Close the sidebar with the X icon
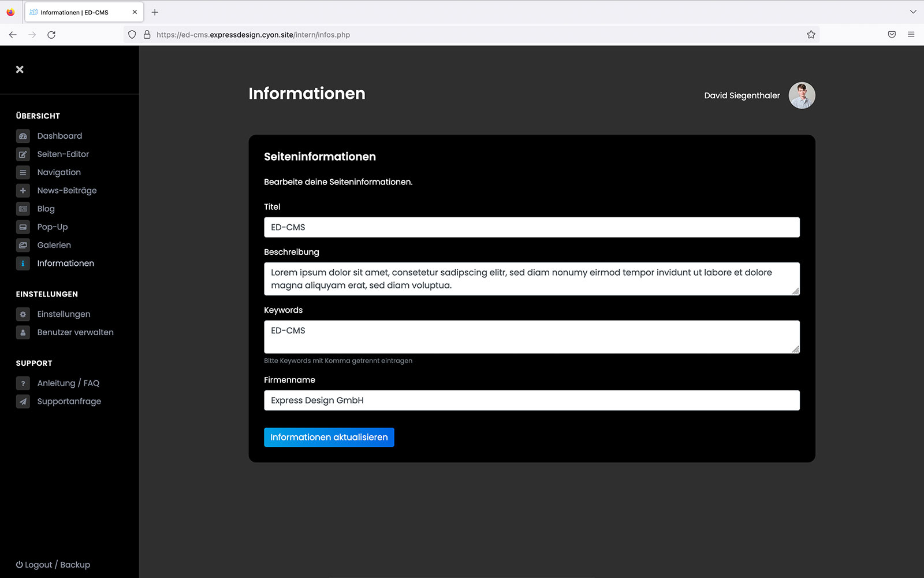 point(20,69)
